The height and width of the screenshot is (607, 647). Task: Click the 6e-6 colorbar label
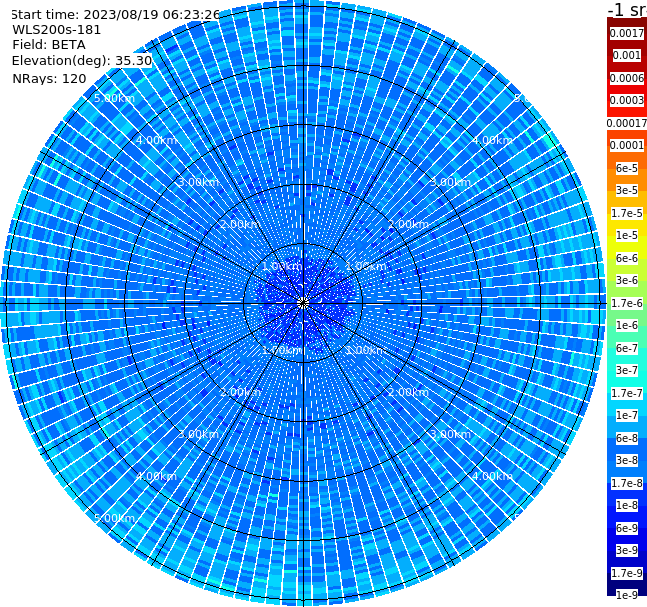click(627, 258)
